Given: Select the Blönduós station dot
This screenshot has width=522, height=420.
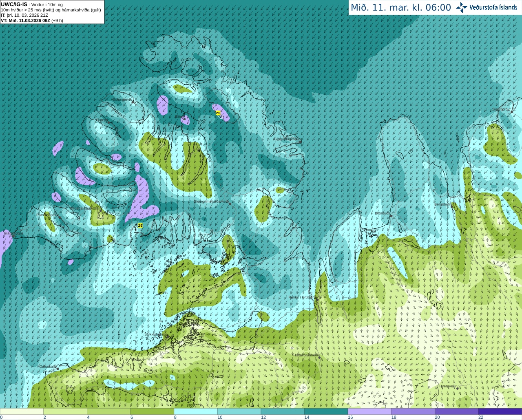Looking at the screenshot, I should click(x=391, y=215).
